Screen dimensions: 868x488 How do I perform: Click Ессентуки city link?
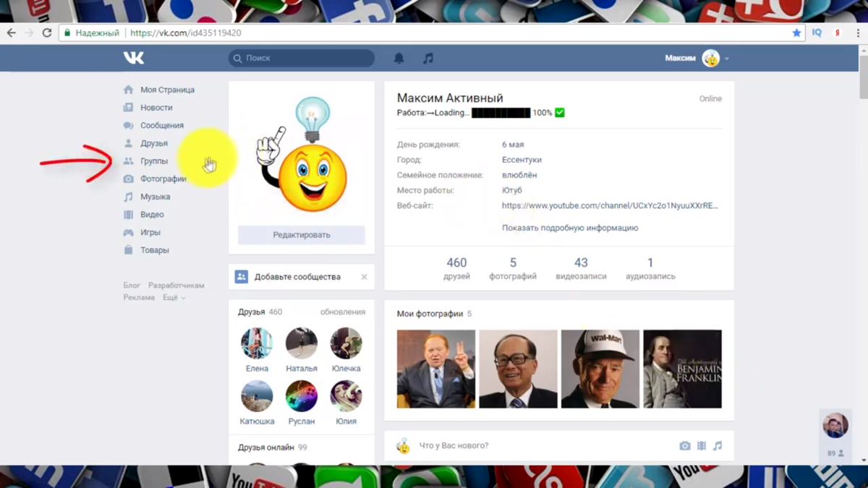tap(522, 160)
